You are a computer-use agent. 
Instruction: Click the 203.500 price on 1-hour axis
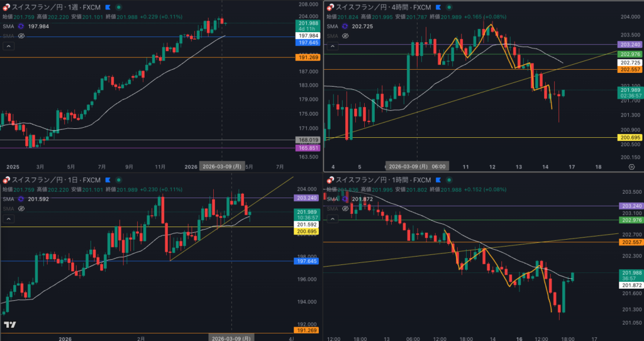coord(631,192)
